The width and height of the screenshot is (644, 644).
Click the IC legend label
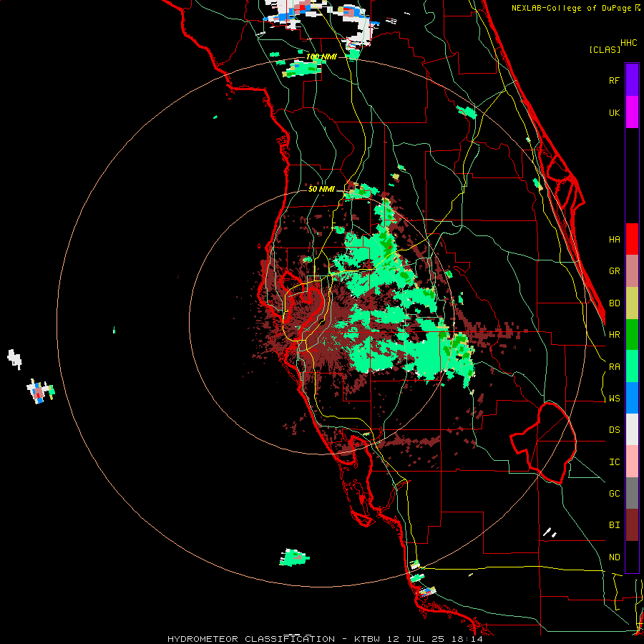pyautogui.click(x=614, y=462)
